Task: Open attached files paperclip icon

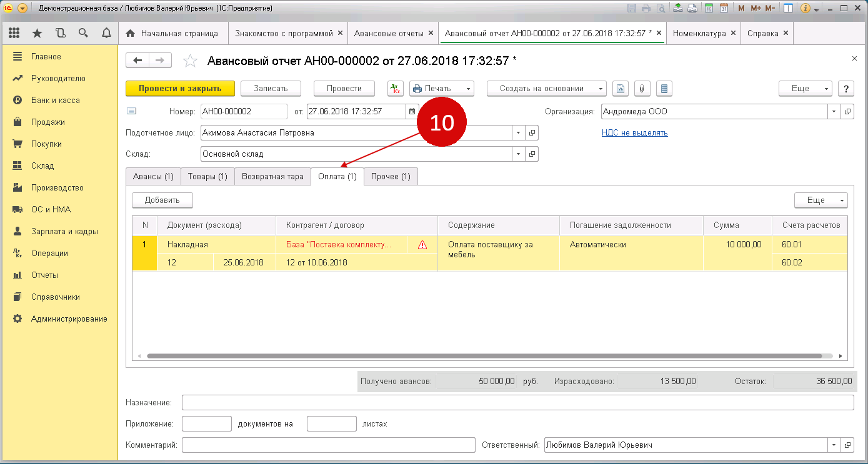Action: [x=642, y=89]
